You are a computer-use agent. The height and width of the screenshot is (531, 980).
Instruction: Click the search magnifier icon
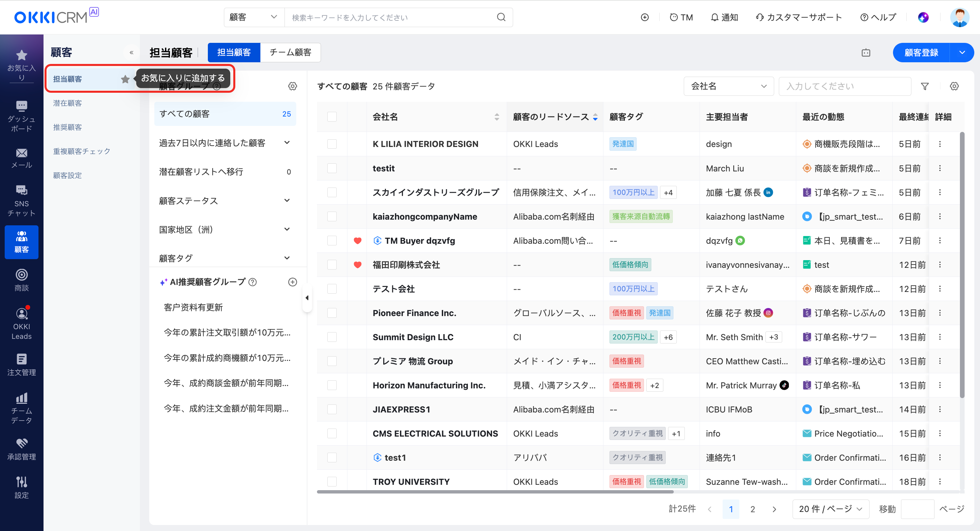(x=501, y=17)
